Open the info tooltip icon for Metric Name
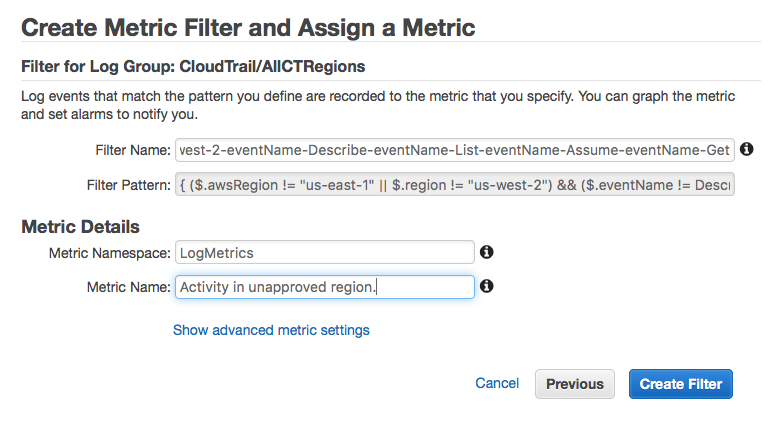 pos(486,286)
